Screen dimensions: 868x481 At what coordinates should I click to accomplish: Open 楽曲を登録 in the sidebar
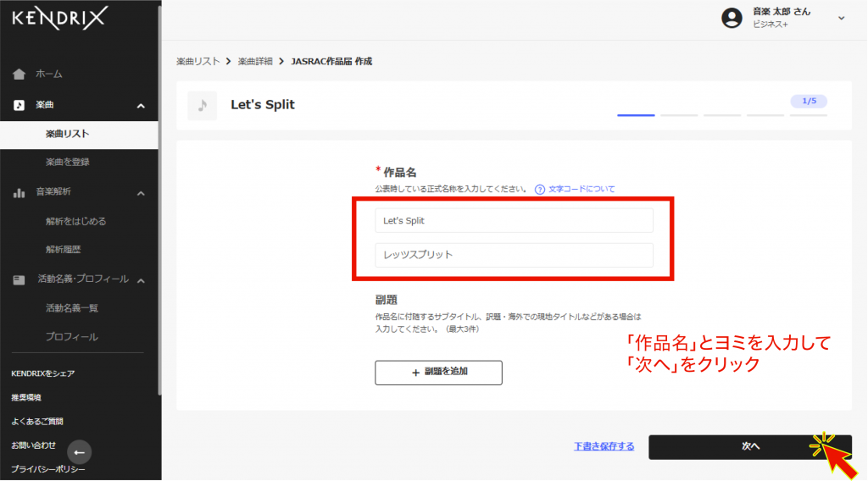[68, 162]
